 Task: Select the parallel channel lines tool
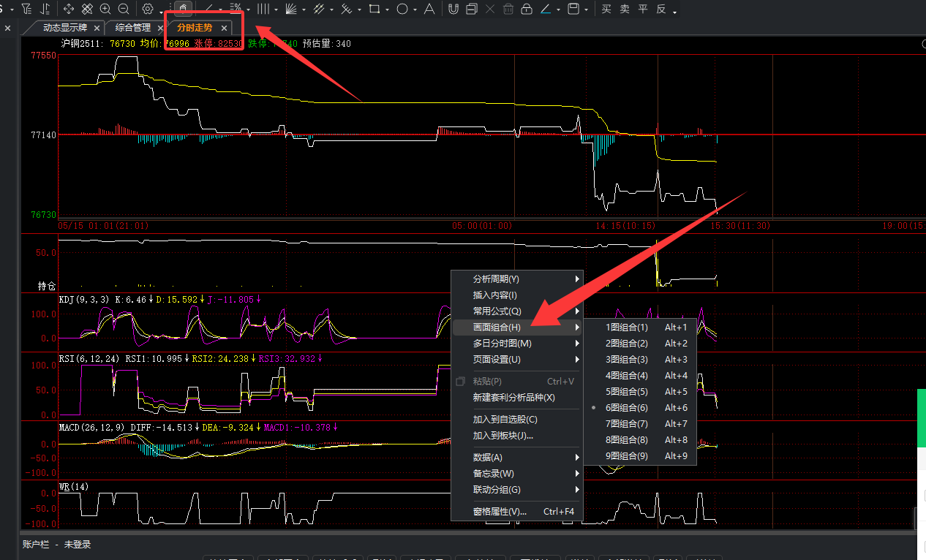pos(318,9)
